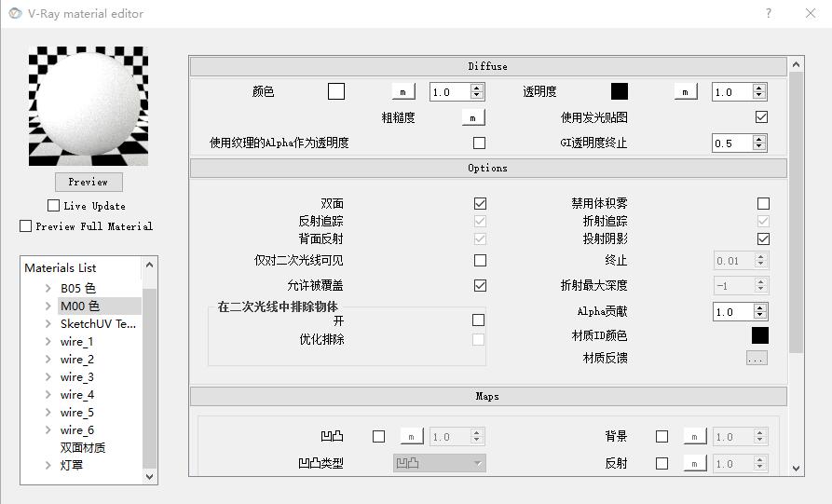This screenshot has height=504, width=832.
Task: Open the 材质反馈 ellipsis button
Action: [756, 358]
